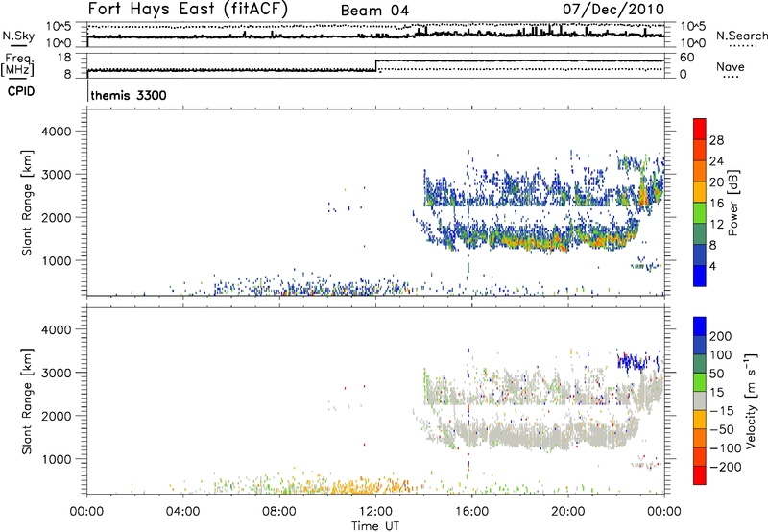
Task: Click the 'Freq. [MHz]' axis label
Action: coord(17,65)
